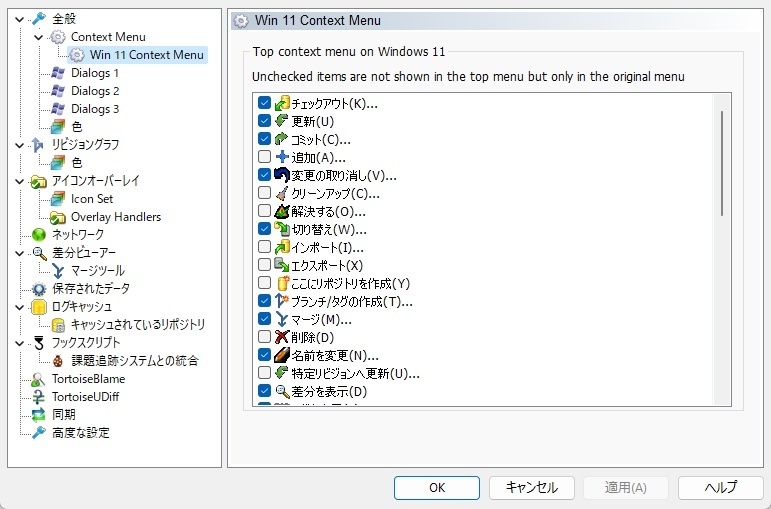Screen dimensions: 771x509
Task: Click the 同期 sync arrows icon
Action: point(38,415)
